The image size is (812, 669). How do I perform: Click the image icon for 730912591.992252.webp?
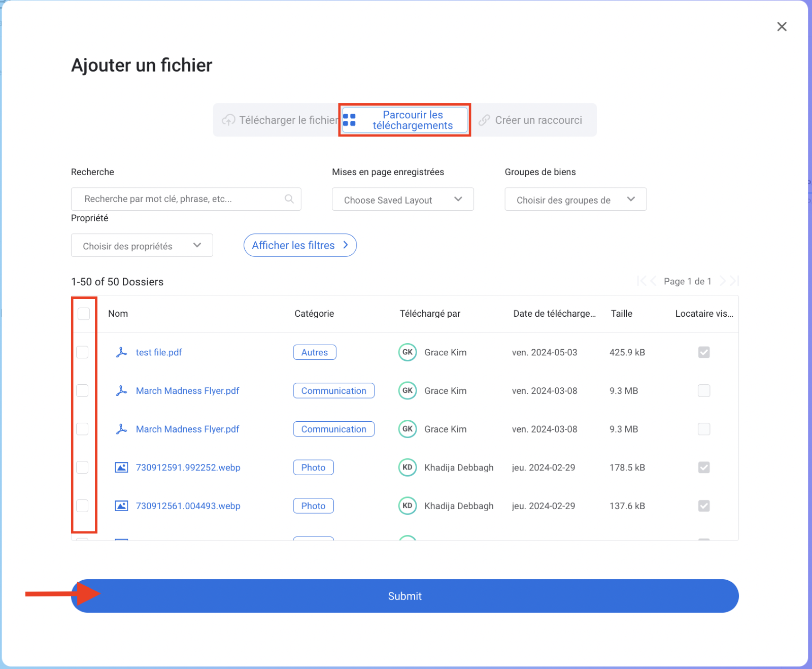[121, 467]
